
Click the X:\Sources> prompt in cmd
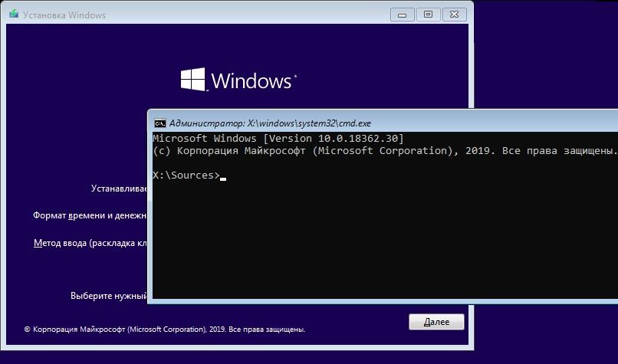pyautogui.click(x=186, y=175)
